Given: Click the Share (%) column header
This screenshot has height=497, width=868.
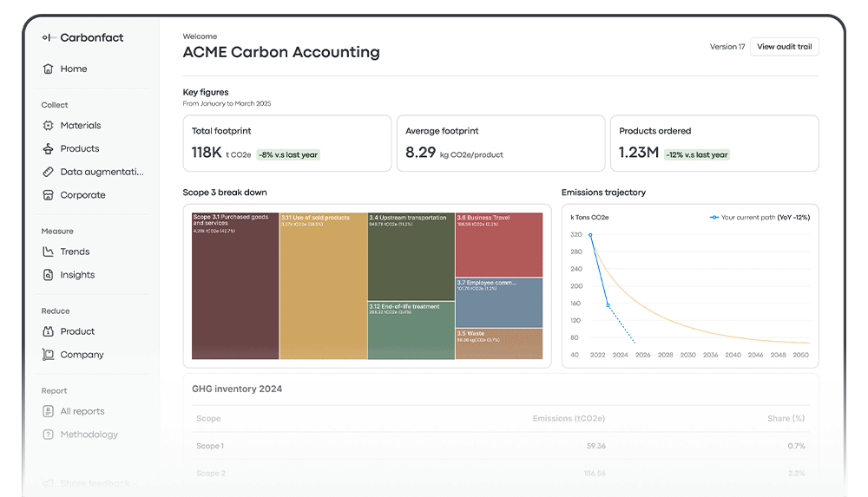Looking at the screenshot, I should 786,418.
